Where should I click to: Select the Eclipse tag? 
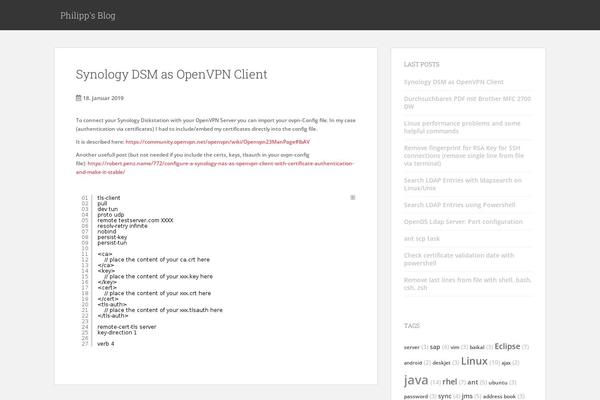[507, 346]
